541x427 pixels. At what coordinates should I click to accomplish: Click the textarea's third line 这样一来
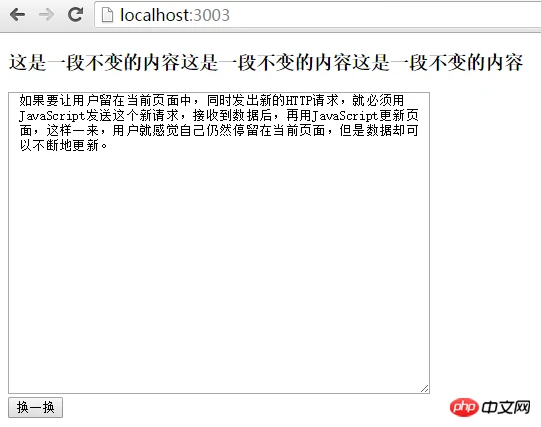72,130
